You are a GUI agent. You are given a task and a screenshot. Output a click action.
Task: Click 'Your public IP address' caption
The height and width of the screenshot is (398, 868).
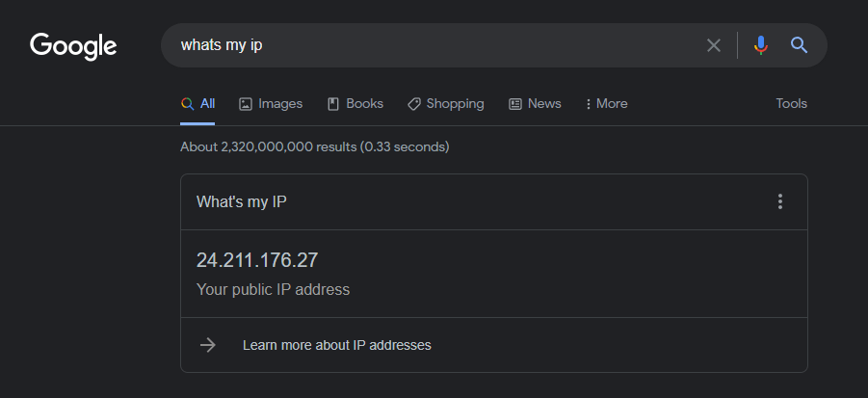(273, 289)
